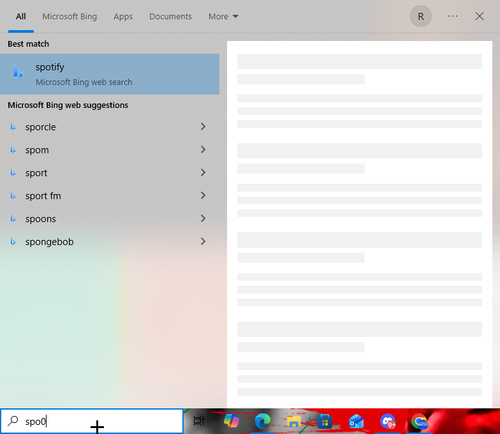Switch to the Apps tab
Viewport: 500px width, 434px height.
123,16
